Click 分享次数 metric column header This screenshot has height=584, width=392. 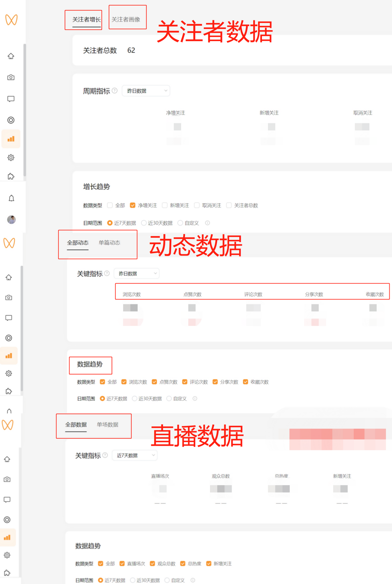coord(314,294)
